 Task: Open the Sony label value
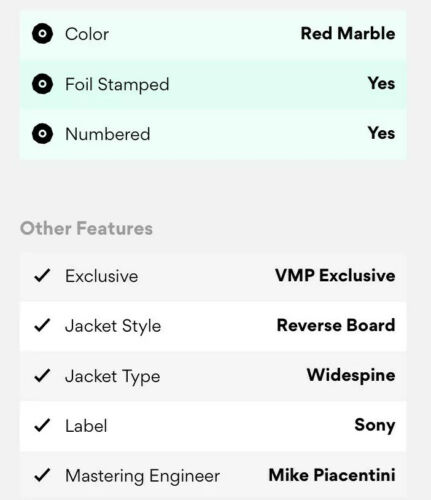375,425
